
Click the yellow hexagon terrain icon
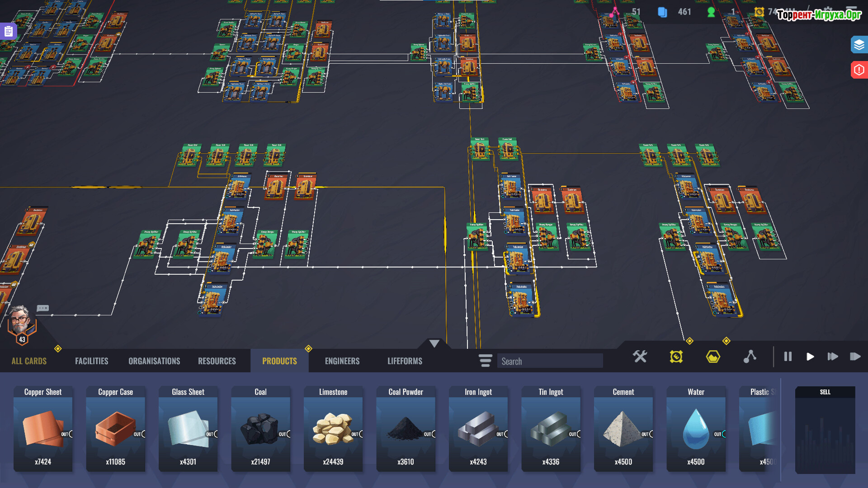713,357
